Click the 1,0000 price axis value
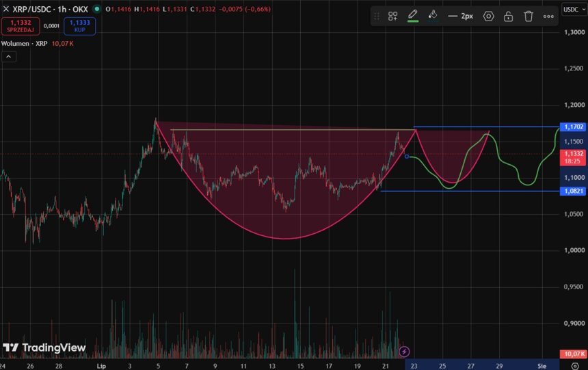This screenshot has width=588, height=370. (574, 250)
